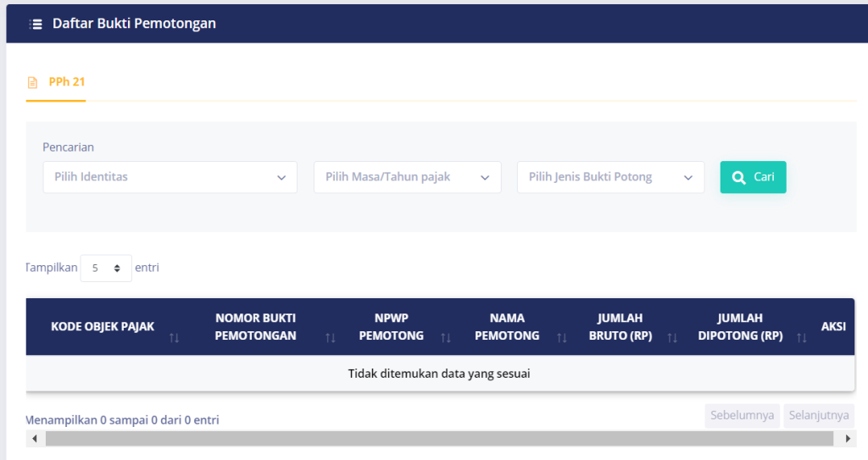This screenshot has height=460, width=868.
Task: Click the horizontal scrollbar left arrow
Action: coord(35,439)
